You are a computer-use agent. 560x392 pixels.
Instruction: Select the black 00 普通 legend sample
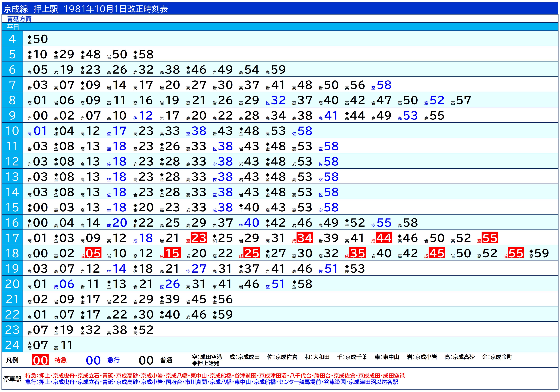[x=146, y=361]
